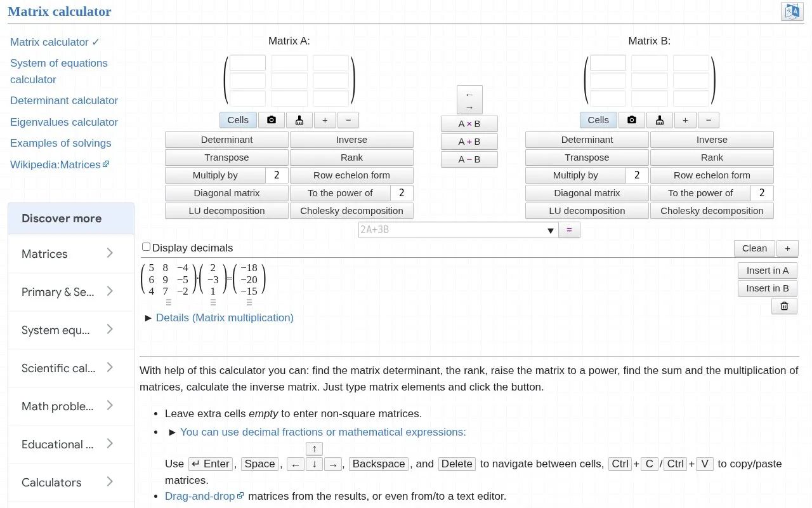The height and width of the screenshot is (508, 812).
Task: Click the menu icon under the first result matrix
Action: 168,302
